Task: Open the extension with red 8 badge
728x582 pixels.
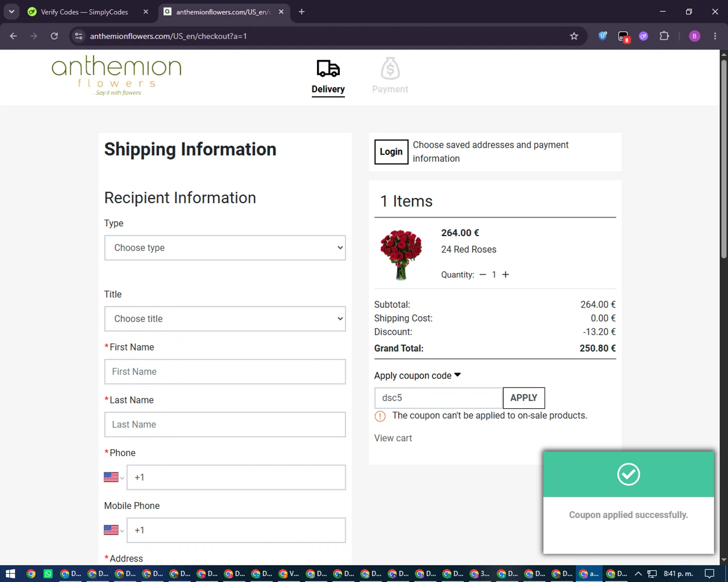Action: [x=624, y=36]
